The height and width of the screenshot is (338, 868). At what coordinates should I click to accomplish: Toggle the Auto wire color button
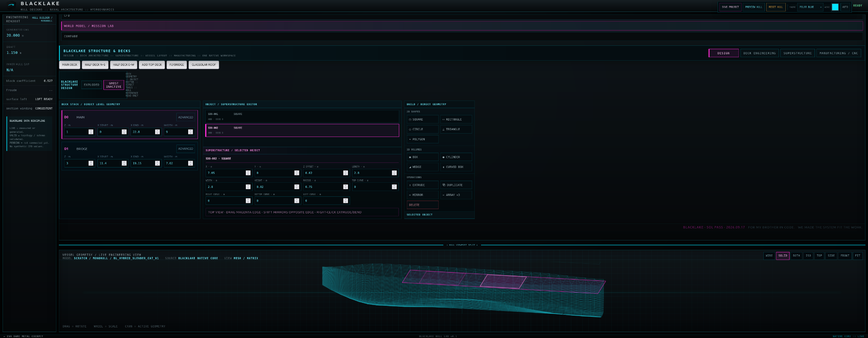(845, 7)
